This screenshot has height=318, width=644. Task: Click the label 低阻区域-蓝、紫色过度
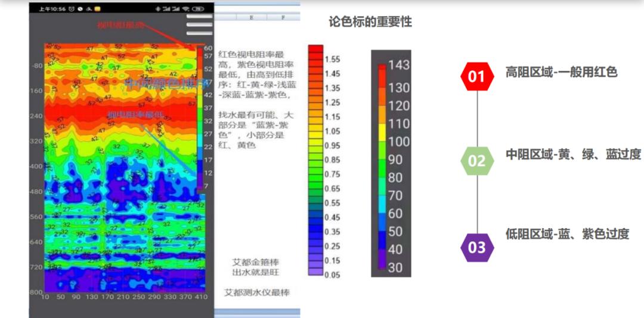567,234
